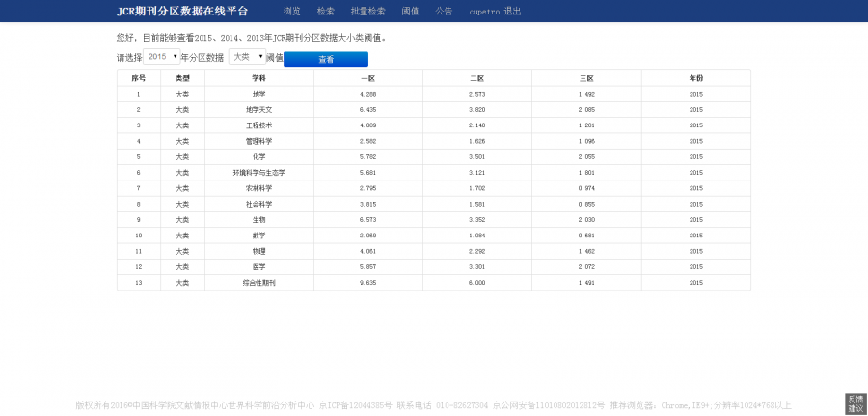The height and width of the screenshot is (416, 868).
Task: Select the 物理 subject cell
Action: 259,251
